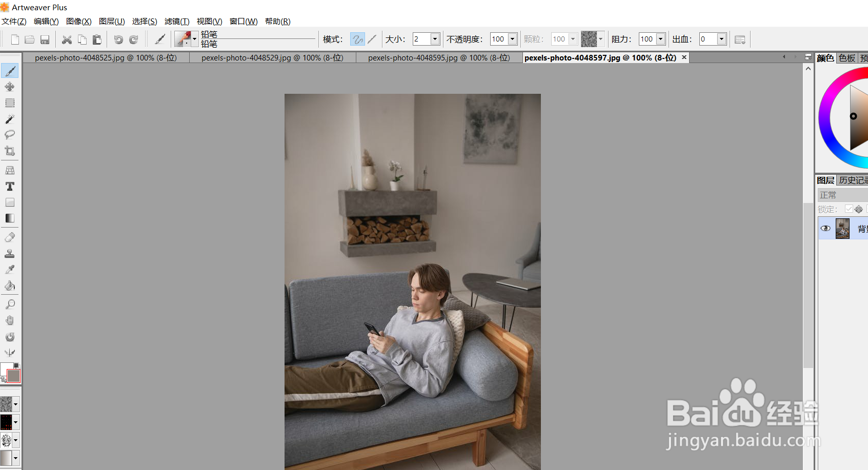868x470 pixels.
Task: Click the background layer thumbnail
Action: [x=842, y=229]
